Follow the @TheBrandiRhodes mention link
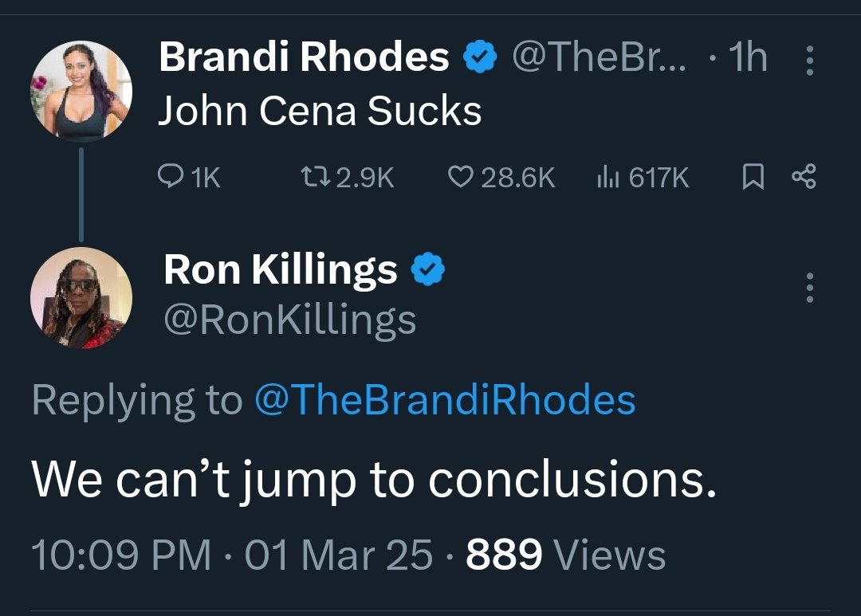 click(445, 400)
